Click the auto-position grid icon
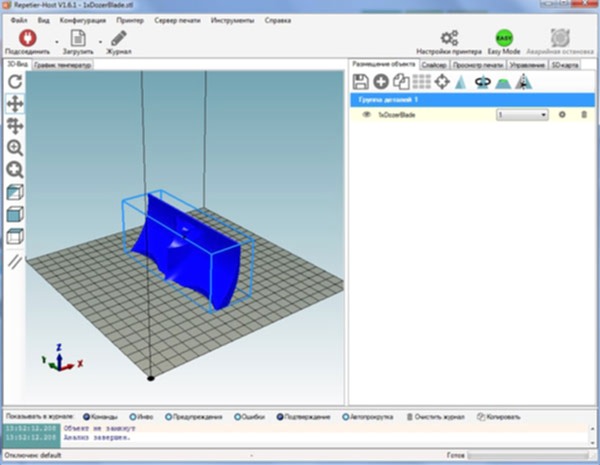 421,82
